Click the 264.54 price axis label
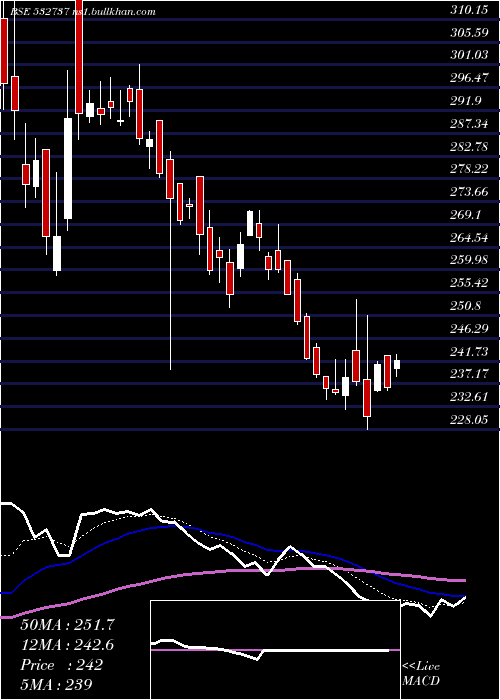Viewport: 500px width, 700px height. [x=469, y=238]
